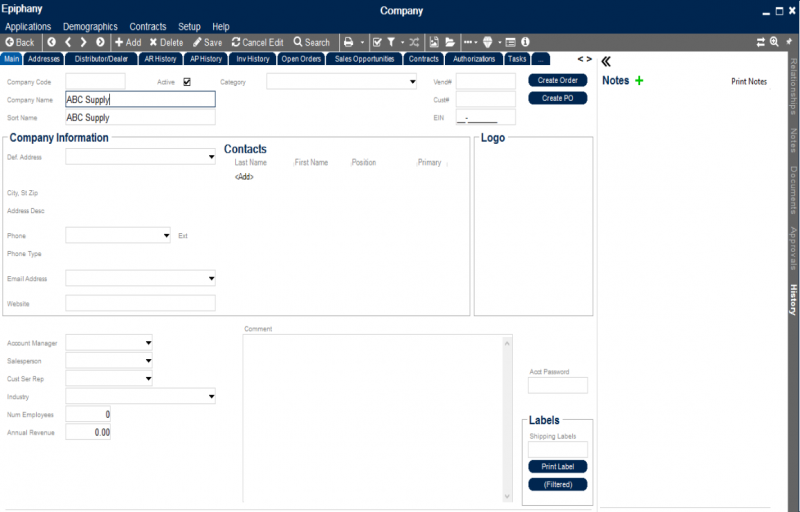Open the Applications menu
This screenshot has width=800, height=512.
(28, 27)
